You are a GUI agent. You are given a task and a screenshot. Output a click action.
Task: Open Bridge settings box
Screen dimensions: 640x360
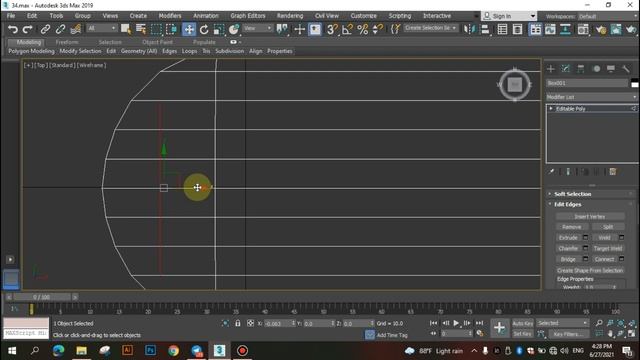[x=585, y=259]
